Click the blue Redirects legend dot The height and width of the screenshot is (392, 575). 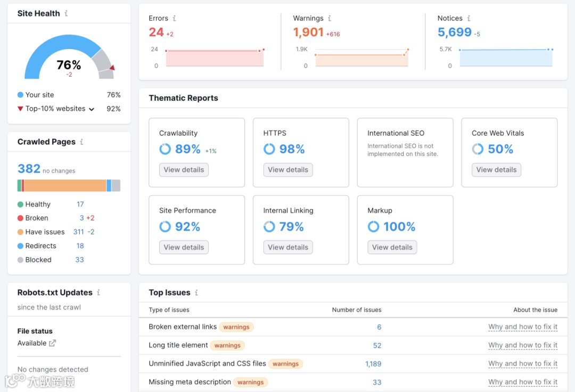click(20, 246)
